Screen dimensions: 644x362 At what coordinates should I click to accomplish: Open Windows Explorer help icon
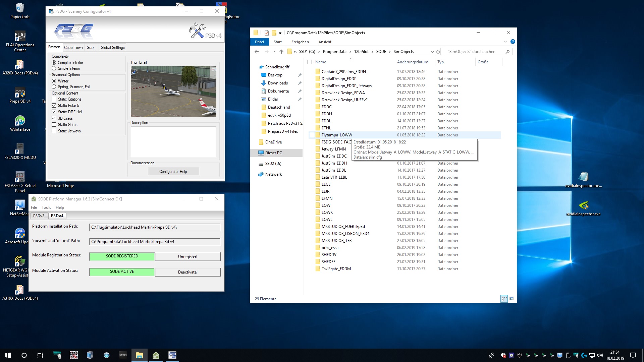(513, 42)
